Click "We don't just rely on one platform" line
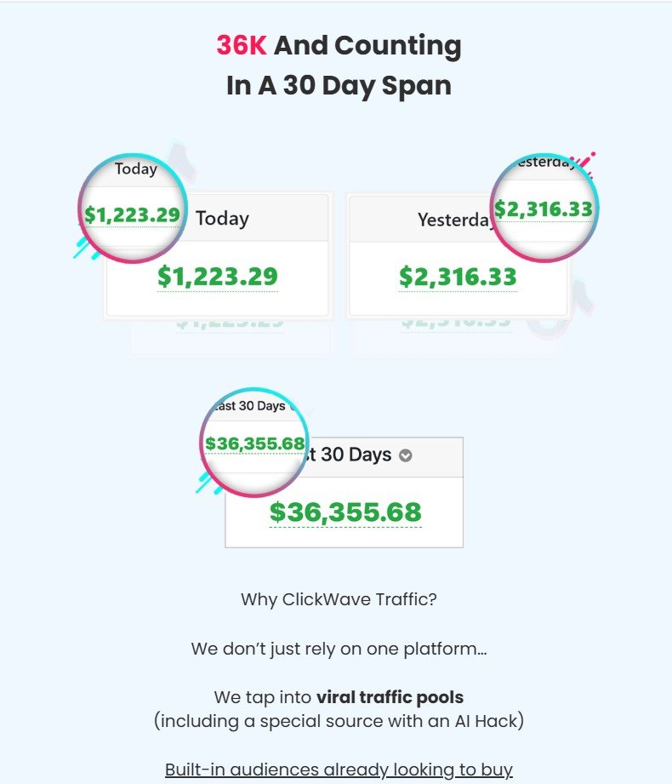 [x=339, y=649]
